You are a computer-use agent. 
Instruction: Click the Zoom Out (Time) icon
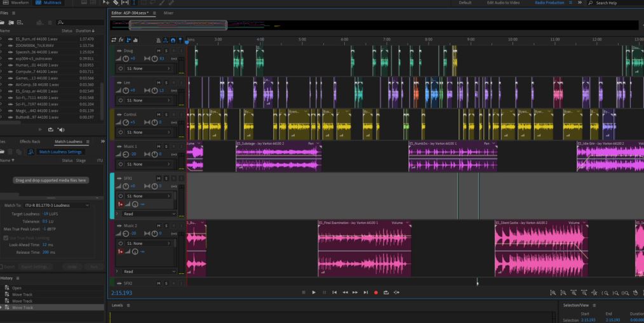[584, 293]
